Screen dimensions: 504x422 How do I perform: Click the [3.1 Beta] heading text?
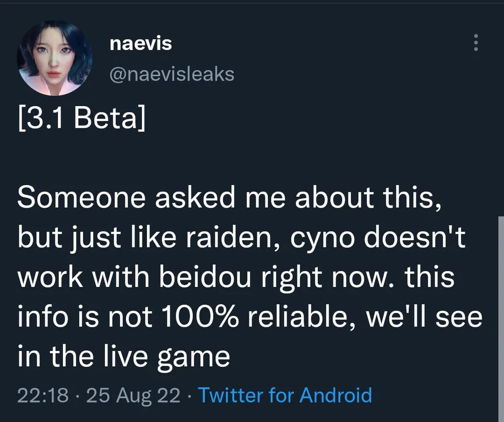(x=82, y=120)
